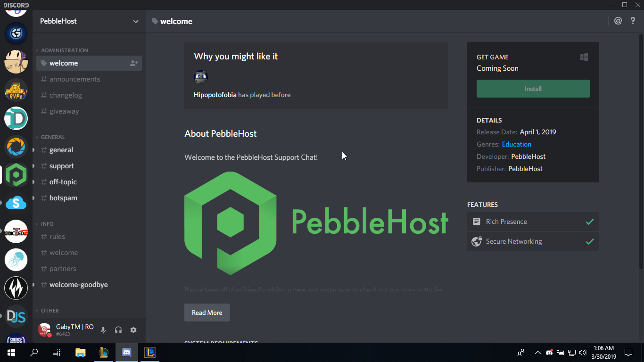Toggle headphones deafen in user panel
Viewport: 644px width, 362px height.
[118, 330]
